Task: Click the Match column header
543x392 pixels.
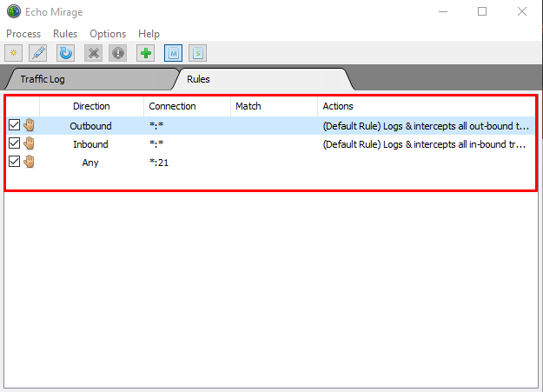Action: [x=274, y=106]
